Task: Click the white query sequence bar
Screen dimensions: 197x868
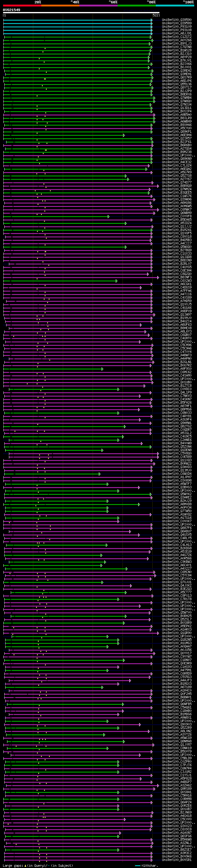Action: click(x=81, y=13)
